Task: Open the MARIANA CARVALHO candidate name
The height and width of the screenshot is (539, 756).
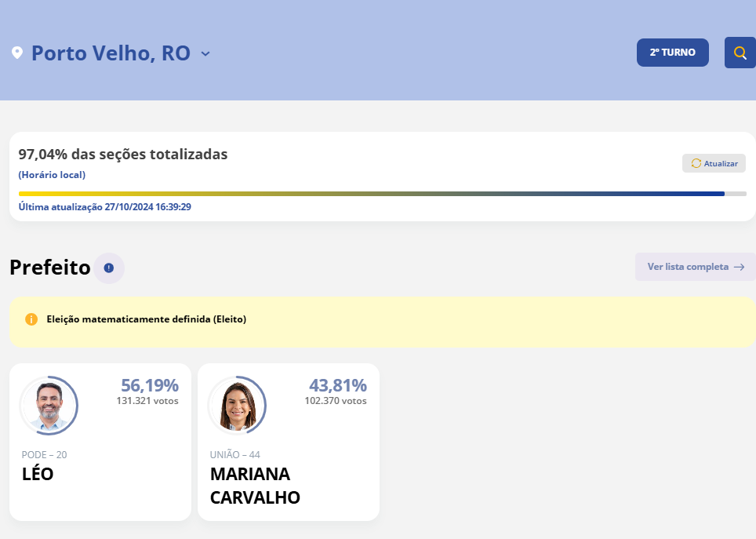Action: (255, 486)
